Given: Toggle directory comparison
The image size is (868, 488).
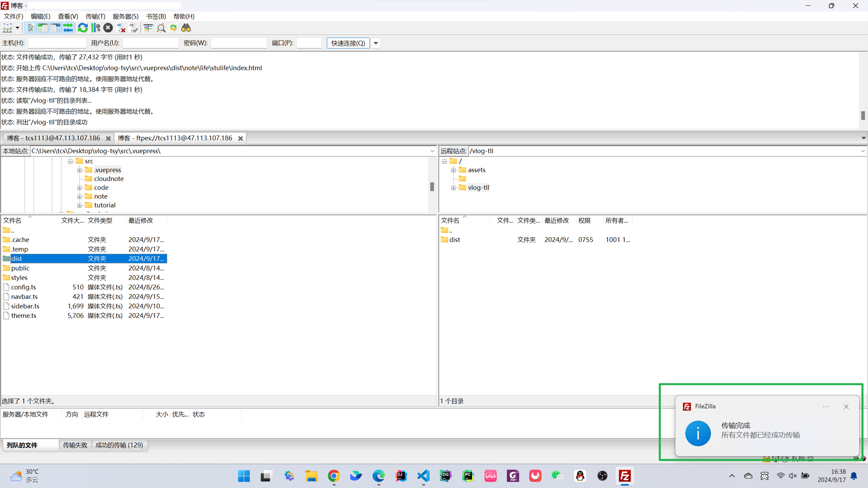Looking at the screenshot, I should [x=161, y=28].
